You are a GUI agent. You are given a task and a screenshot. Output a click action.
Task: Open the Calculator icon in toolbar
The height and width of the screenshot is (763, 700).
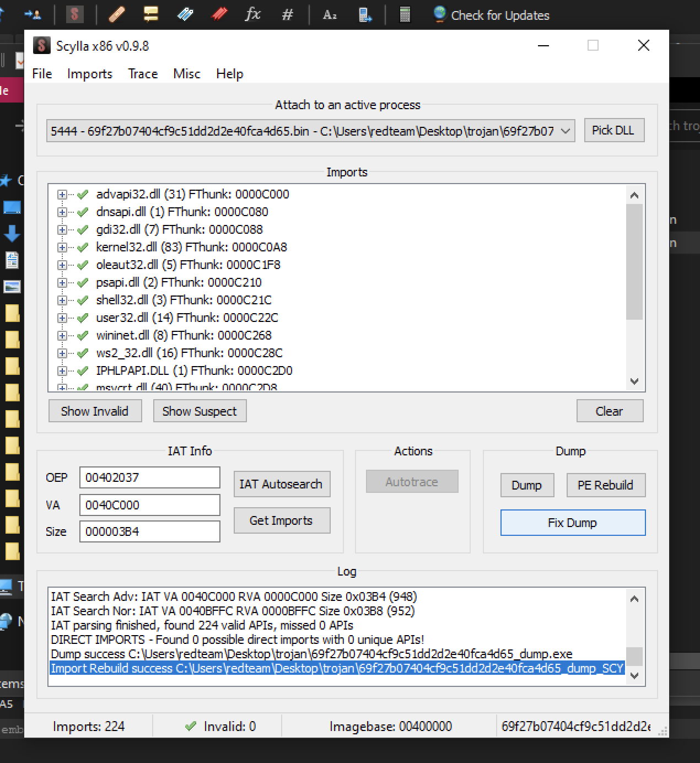point(405,15)
